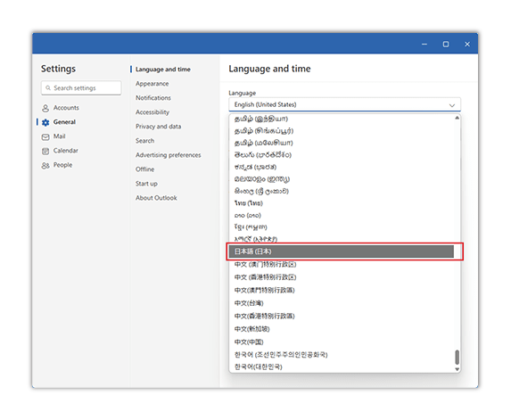Focus the Search settings field
511x420 pixels.
[x=81, y=88]
